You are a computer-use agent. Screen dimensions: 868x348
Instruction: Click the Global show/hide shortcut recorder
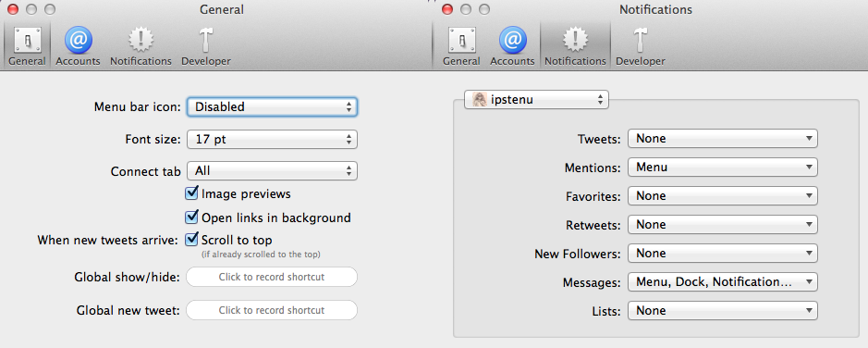(272, 277)
